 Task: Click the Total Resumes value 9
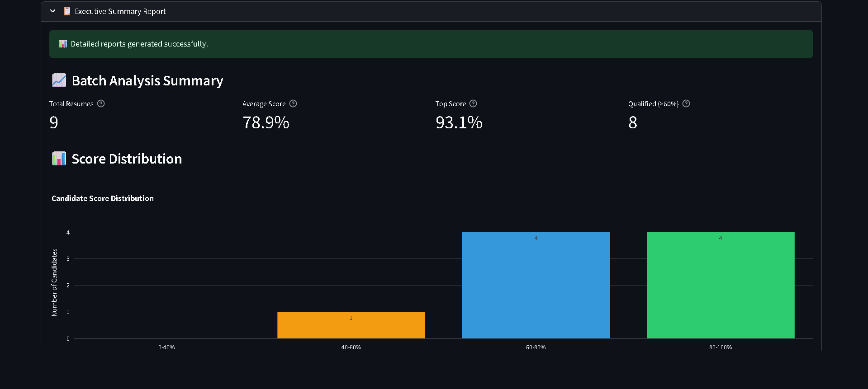(x=54, y=122)
